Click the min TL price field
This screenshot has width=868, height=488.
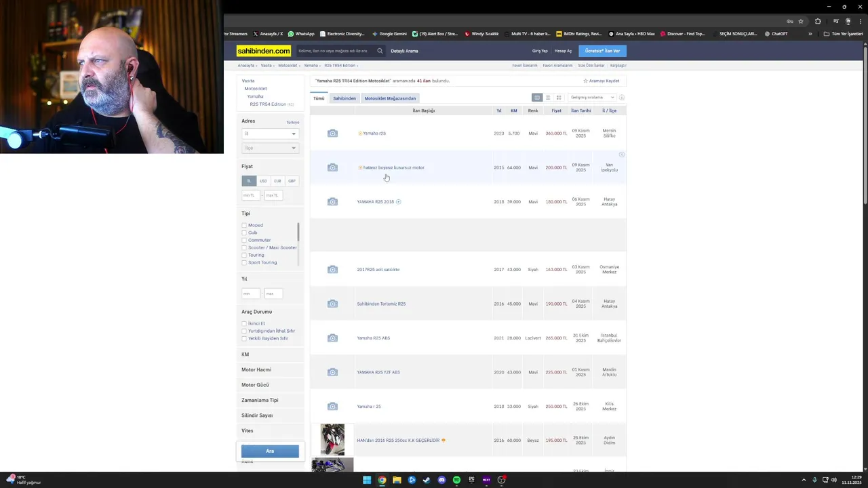pyautogui.click(x=251, y=195)
